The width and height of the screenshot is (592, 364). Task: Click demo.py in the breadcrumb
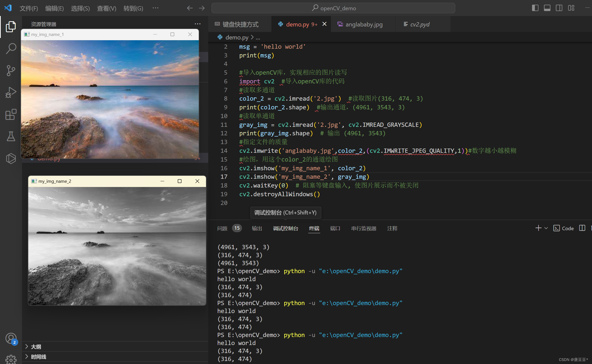coord(237,37)
